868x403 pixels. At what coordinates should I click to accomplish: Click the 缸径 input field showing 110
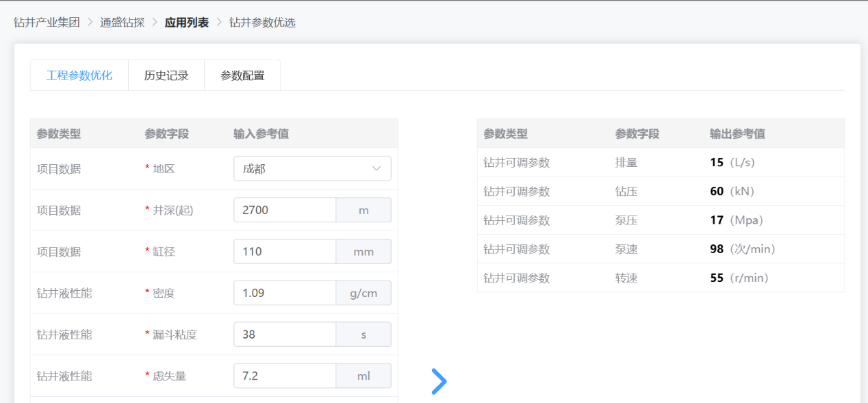(285, 252)
